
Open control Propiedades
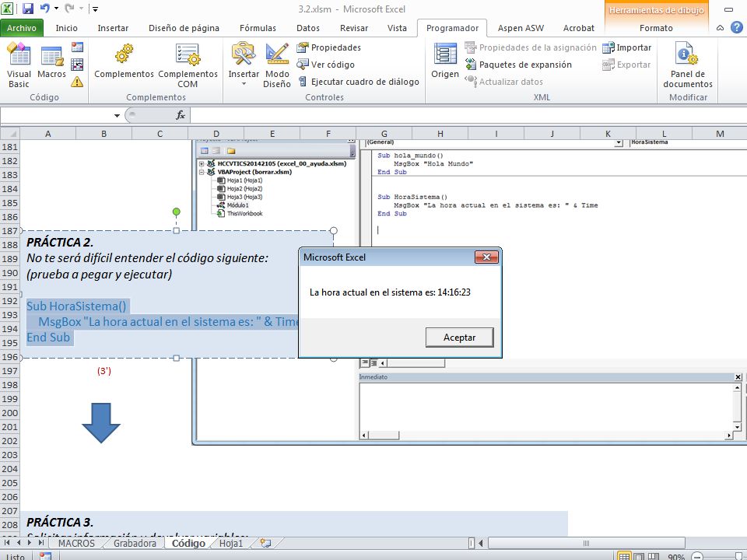[328, 47]
